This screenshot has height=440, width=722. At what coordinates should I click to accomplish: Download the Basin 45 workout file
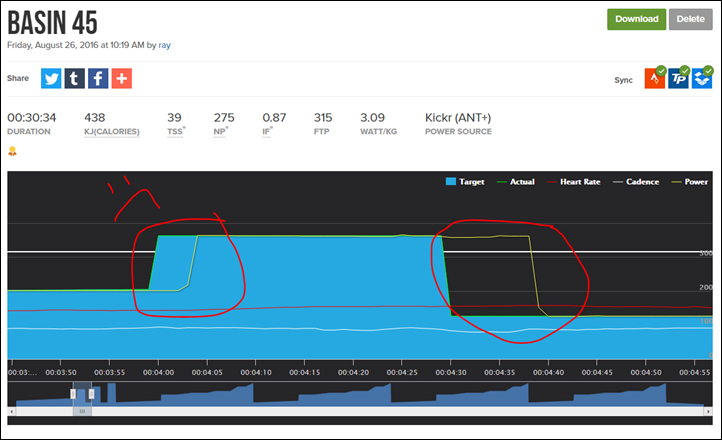coord(636,18)
